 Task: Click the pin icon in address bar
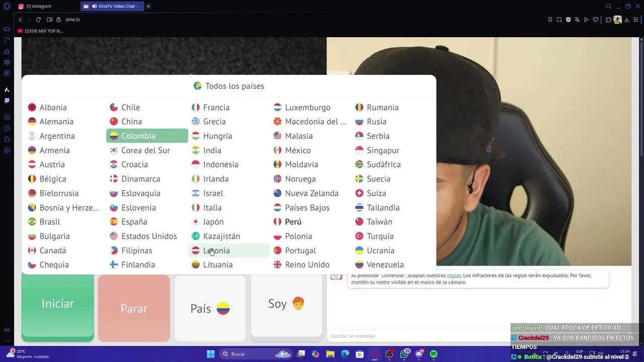[550, 20]
